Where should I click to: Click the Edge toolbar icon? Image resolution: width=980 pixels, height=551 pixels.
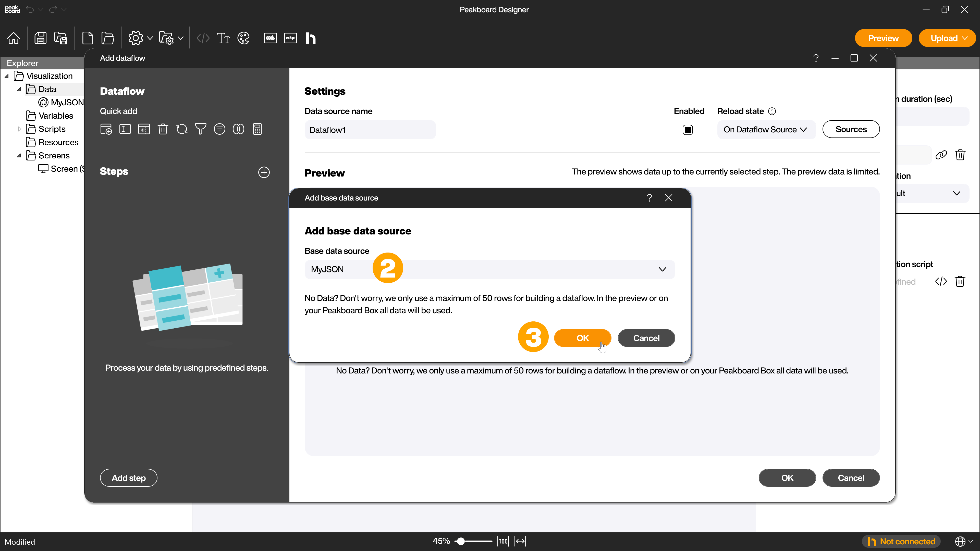291,38
